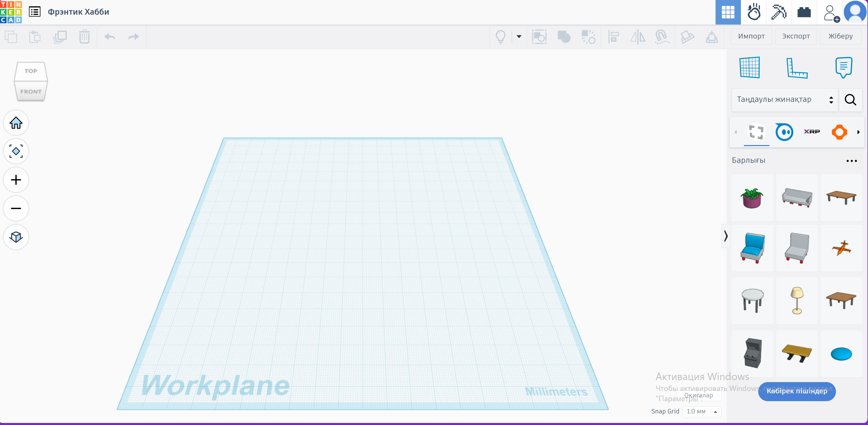This screenshot has width=868, height=425.
Task: Zoom in with the plus button
Action: (x=16, y=180)
